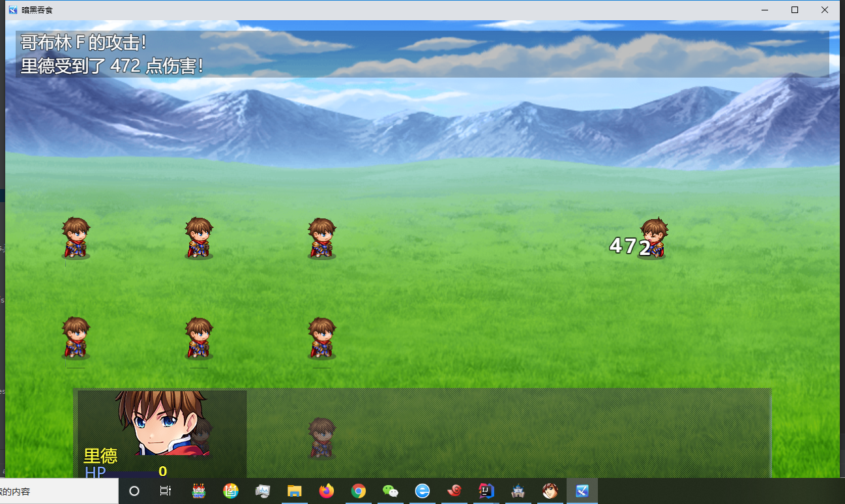The image size is (845, 504).
Task: Close the 暗黑吞食 game window
Action: point(825,10)
